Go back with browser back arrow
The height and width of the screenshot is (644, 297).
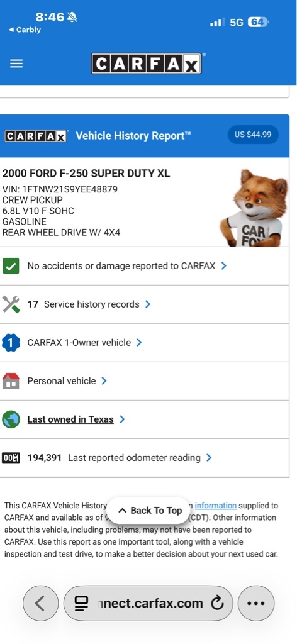(x=40, y=603)
